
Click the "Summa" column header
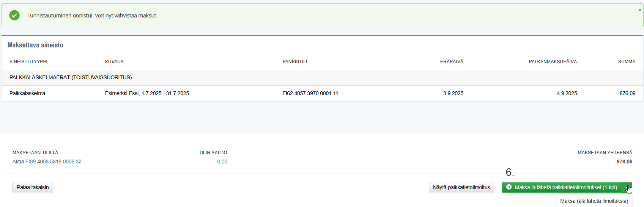point(627,62)
